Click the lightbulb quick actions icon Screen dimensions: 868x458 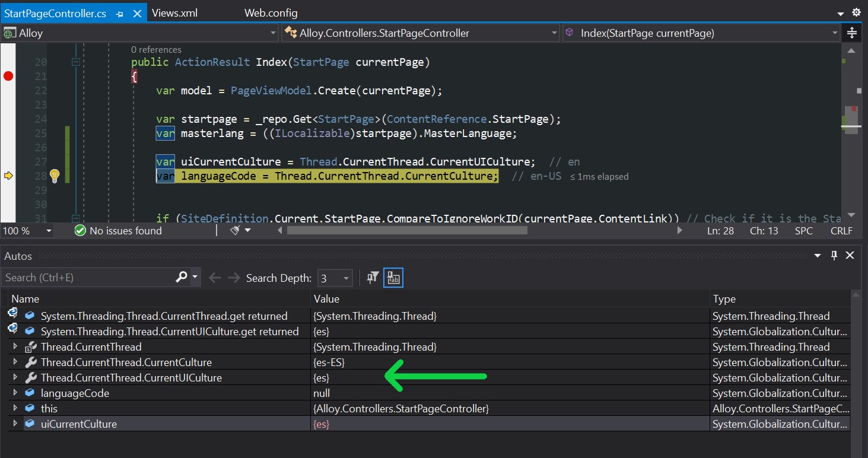55,176
